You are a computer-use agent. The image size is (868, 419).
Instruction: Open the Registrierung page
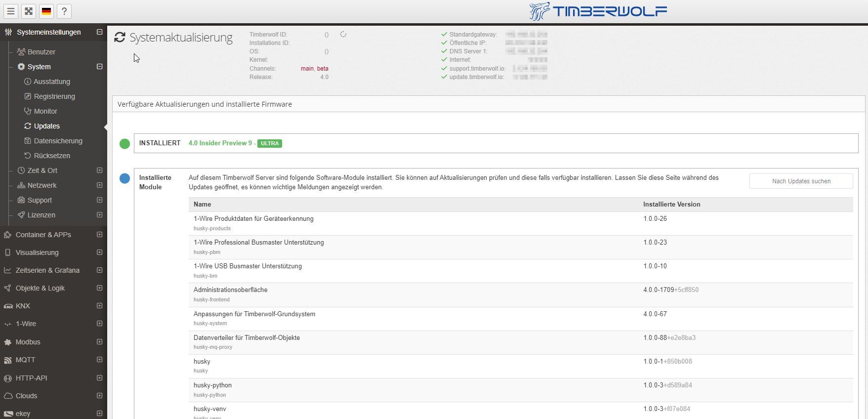pyautogui.click(x=54, y=96)
